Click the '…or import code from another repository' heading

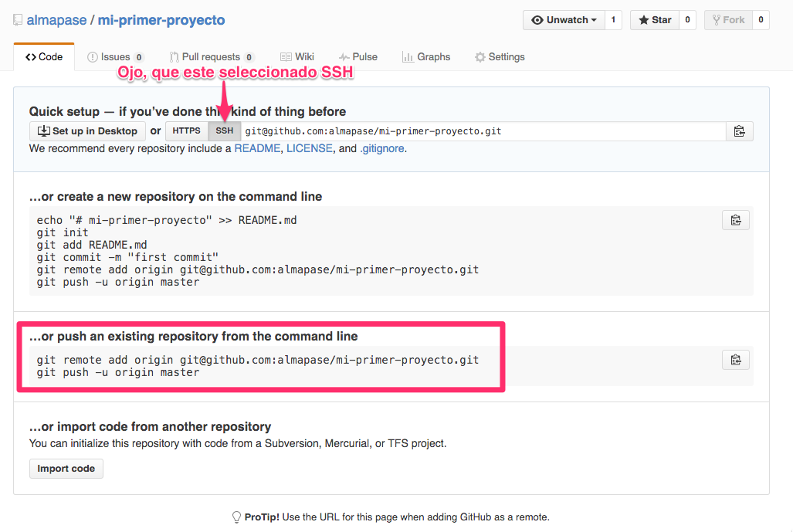[x=151, y=427]
